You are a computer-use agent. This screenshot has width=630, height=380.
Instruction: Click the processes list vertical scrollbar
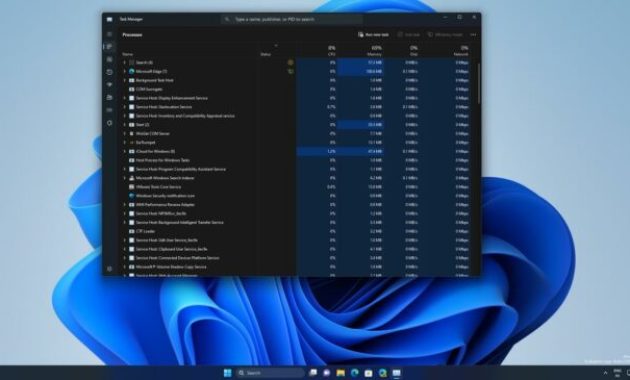click(x=479, y=83)
